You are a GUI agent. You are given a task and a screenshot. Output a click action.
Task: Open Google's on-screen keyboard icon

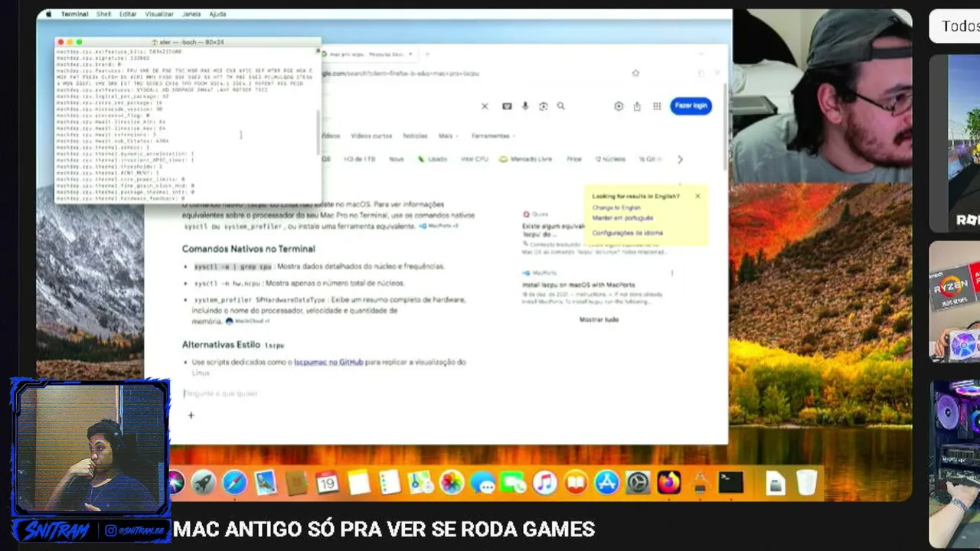507,106
